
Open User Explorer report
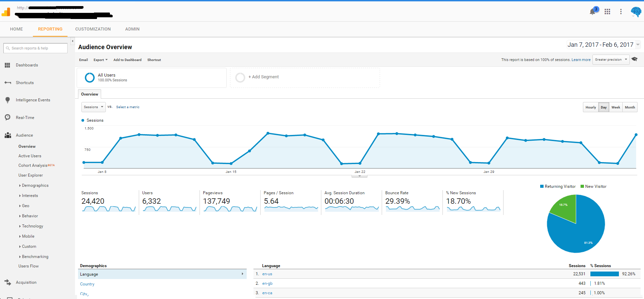click(31, 175)
